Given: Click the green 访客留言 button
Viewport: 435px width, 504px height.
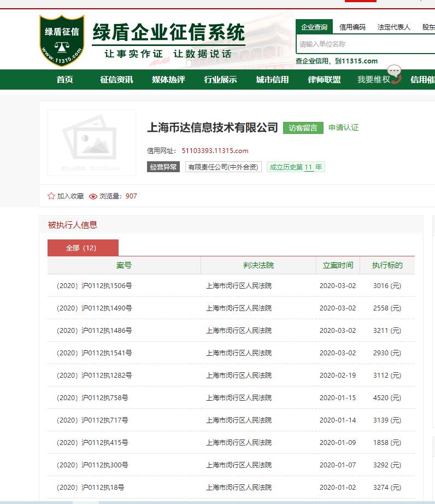Looking at the screenshot, I should pyautogui.click(x=303, y=128).
